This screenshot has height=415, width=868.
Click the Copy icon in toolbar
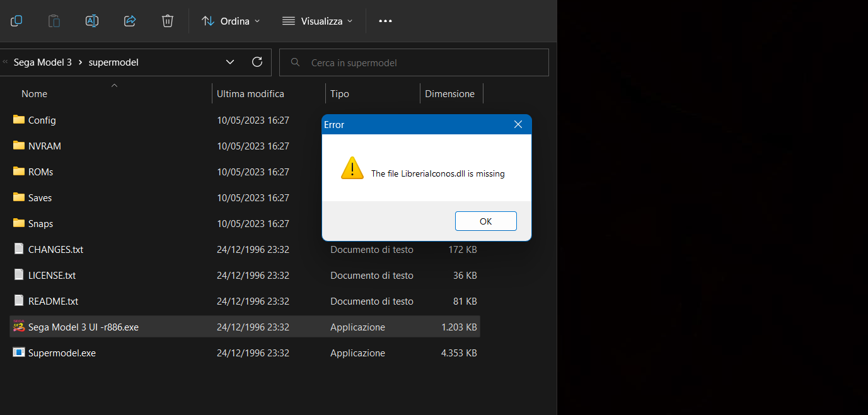tap(16, 21)
